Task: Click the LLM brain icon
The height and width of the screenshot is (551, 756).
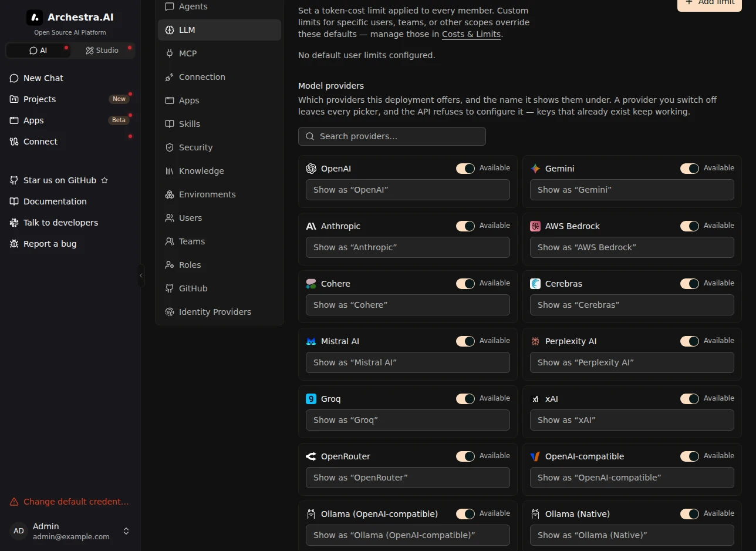Action: tap(170, 30)
